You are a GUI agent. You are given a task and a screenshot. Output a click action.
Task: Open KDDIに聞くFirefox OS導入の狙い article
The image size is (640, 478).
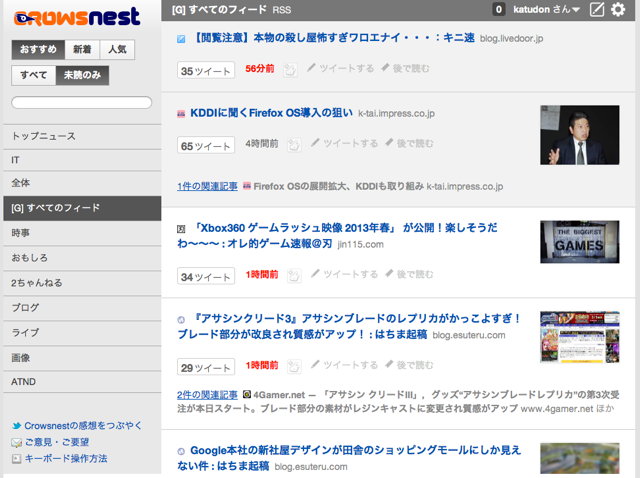coord(271,113)
